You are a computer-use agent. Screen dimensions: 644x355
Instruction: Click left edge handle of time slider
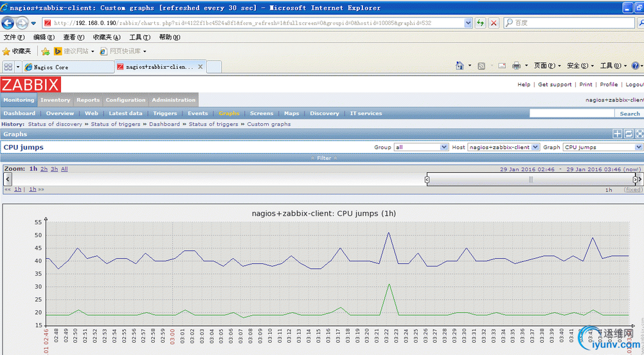427,179
